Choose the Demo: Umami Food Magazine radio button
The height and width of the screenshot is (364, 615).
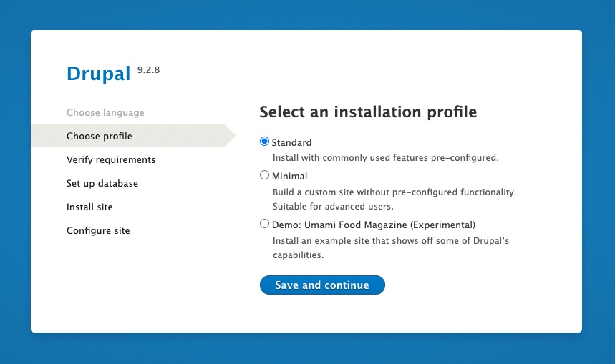tap(264, 224)
